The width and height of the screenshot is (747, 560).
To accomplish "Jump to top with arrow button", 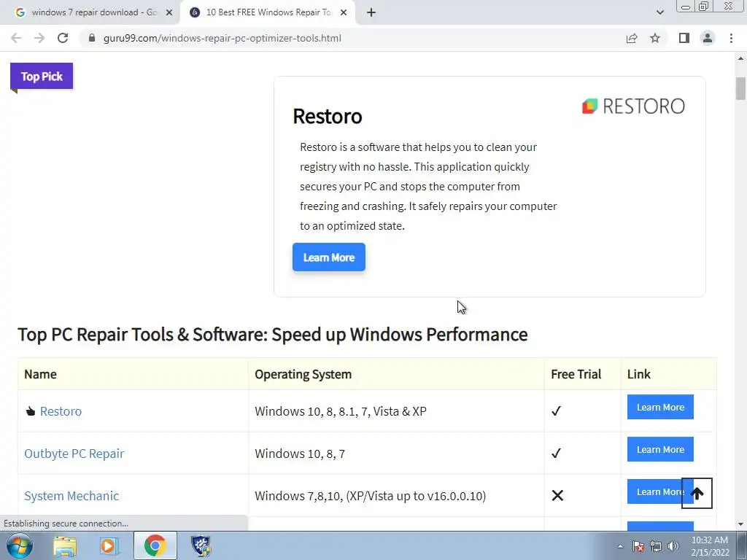I will click(x=697, y=494).
